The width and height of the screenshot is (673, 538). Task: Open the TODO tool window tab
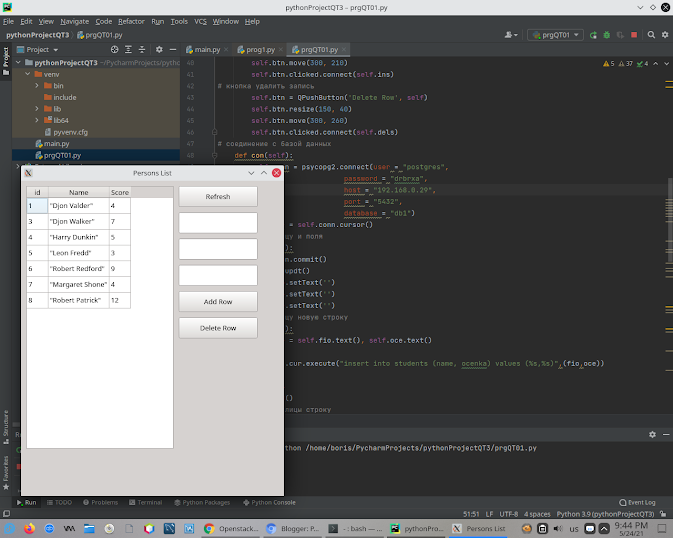click(x=59, y=502)
